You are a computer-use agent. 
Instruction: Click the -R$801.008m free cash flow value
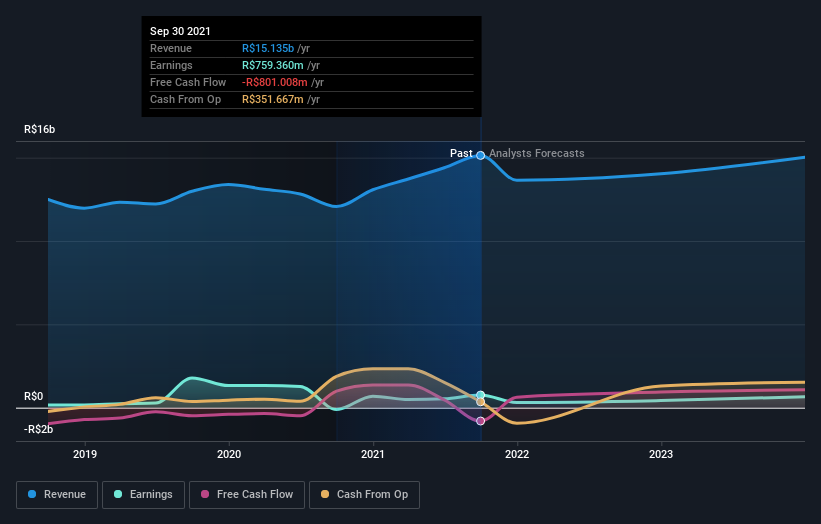(275, 82)
